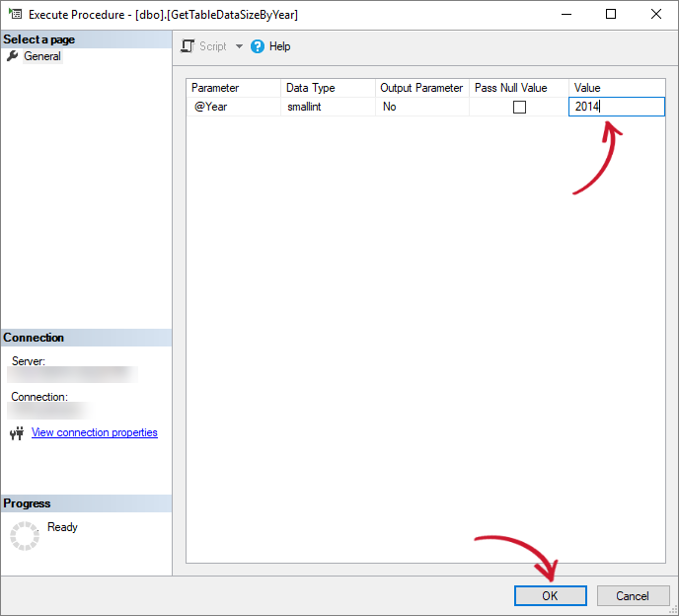Select the General page wrench icon

click(x=13, y=56)
